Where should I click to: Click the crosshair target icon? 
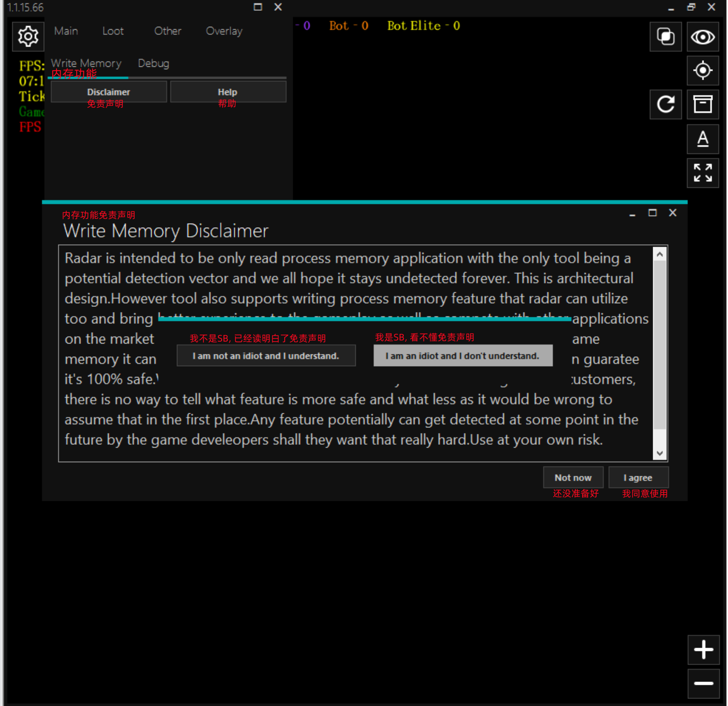click(703, 71)
